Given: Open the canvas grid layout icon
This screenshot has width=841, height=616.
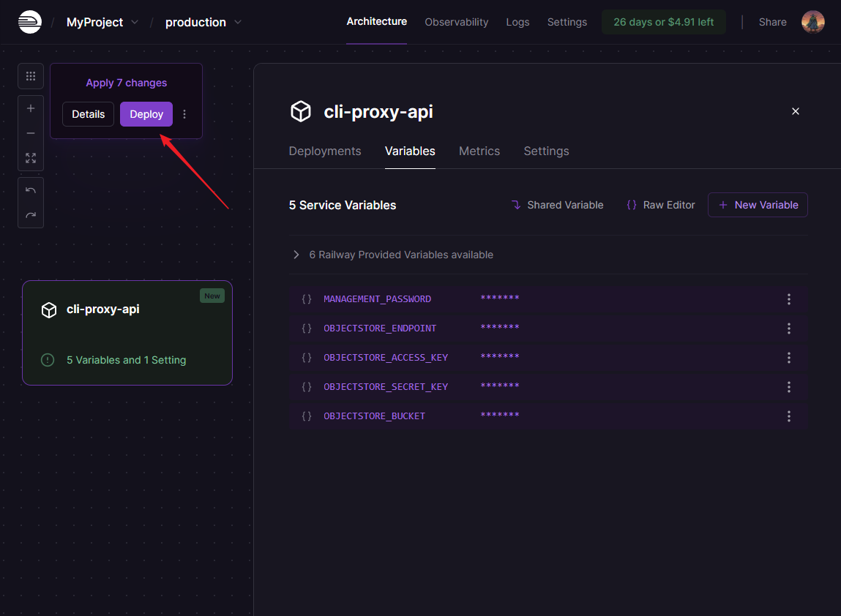Looking at the screenshot, I should point(31,76).
